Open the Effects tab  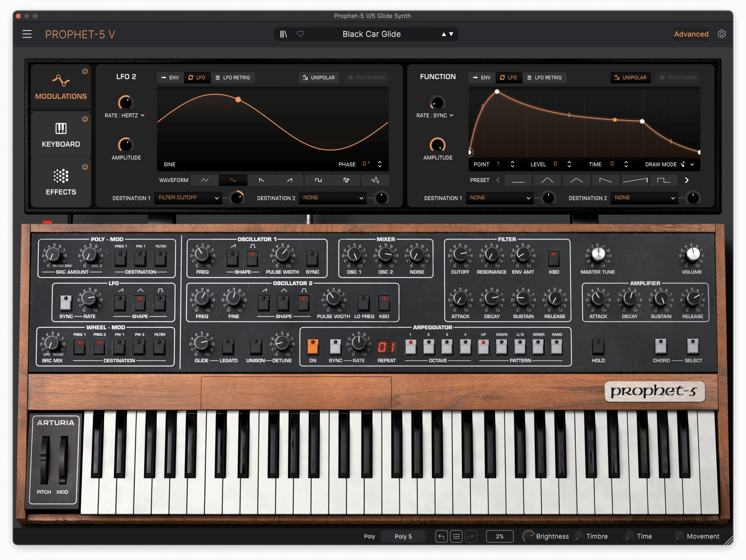click(61, 183)
